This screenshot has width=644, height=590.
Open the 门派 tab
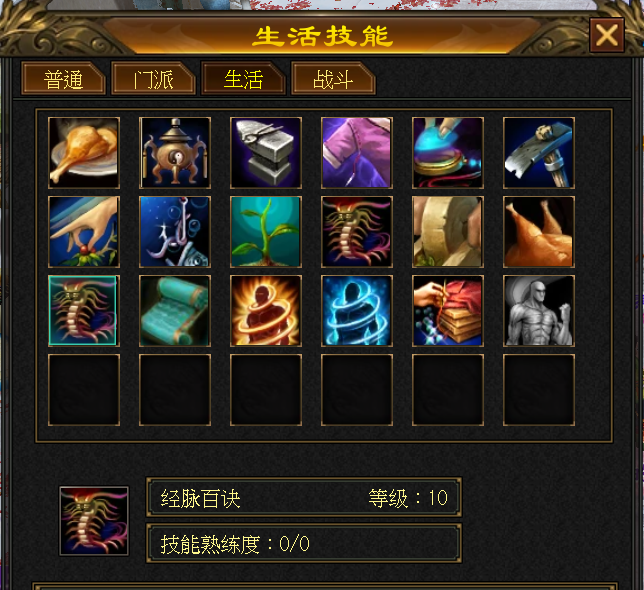click(x=153, y=79)
